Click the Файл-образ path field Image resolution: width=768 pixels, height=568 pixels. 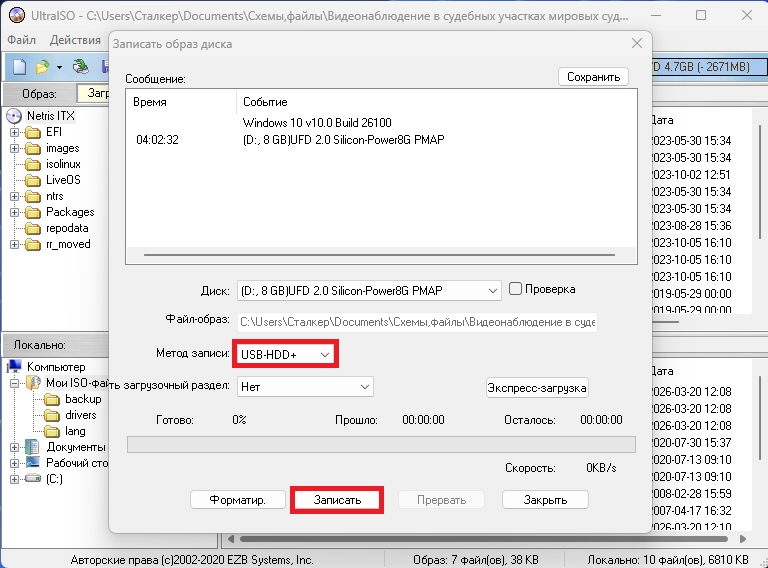coord(417,322)
